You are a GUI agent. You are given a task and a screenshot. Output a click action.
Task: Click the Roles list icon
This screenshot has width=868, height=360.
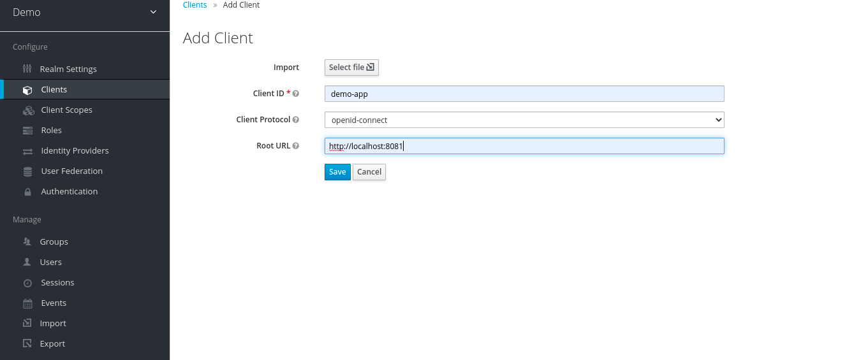tap(27, 131)
